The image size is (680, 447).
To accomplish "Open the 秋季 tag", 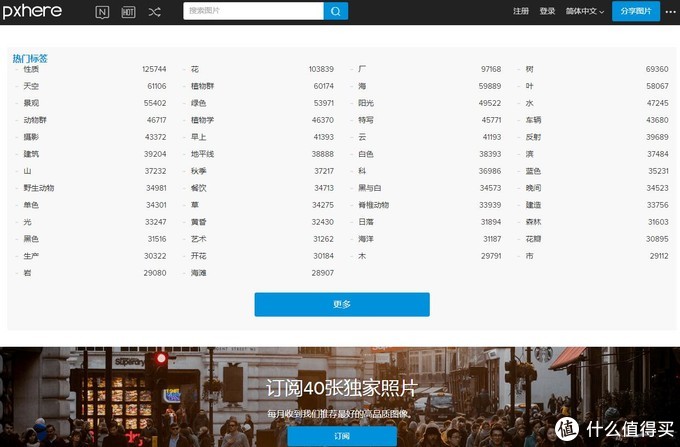I will (199, 171).
